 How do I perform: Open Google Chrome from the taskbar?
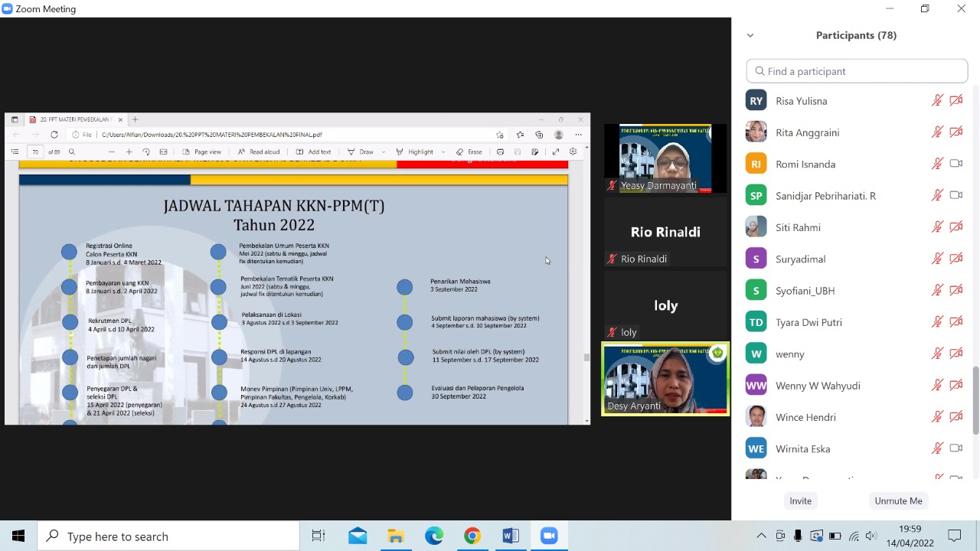pyautogui.click(x=472, y=536)
